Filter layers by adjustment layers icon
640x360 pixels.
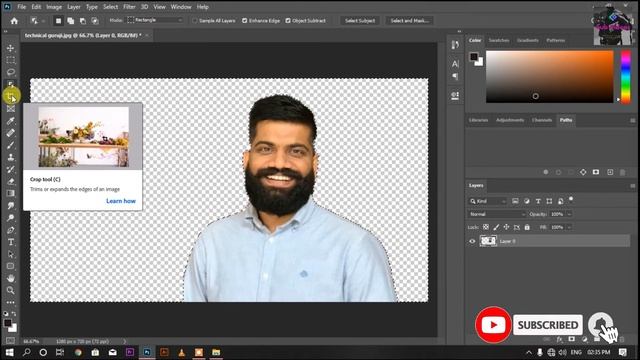coord(527,201)
